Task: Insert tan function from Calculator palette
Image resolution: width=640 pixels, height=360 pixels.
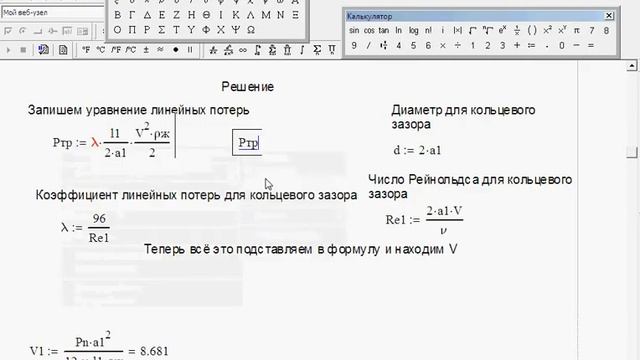Action: tap(384, 31)
